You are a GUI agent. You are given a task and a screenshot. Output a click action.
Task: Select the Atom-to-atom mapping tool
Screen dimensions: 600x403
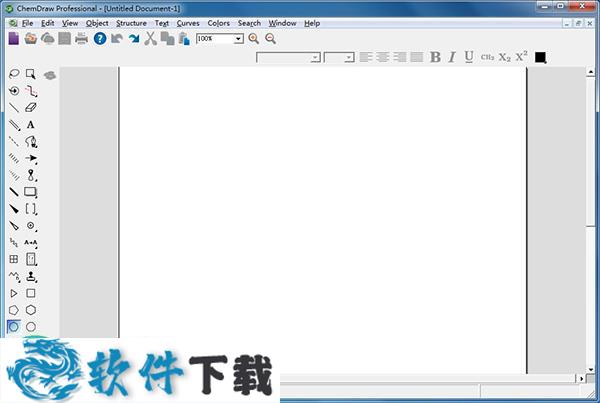pos(31,242)
